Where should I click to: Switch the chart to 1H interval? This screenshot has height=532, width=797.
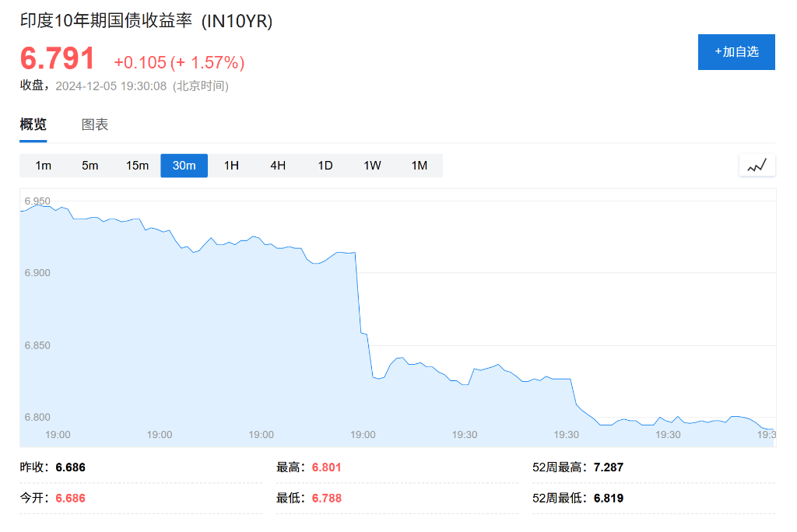point(231,166)
